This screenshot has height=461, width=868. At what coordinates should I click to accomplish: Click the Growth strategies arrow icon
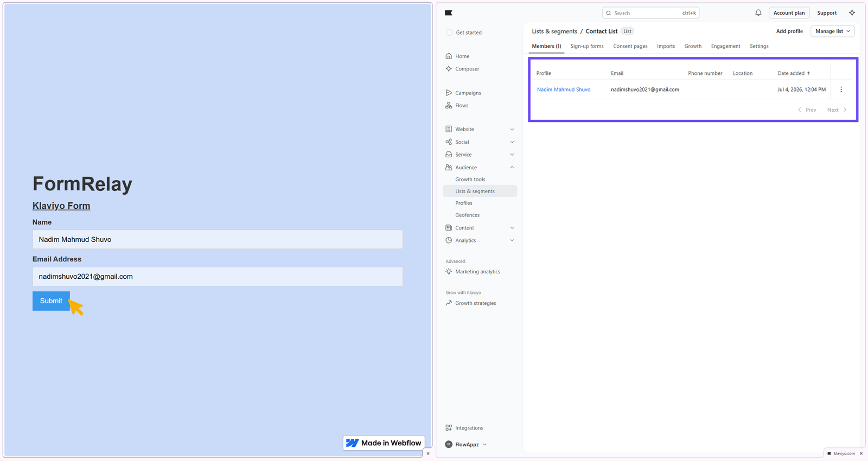coord(449,303)
